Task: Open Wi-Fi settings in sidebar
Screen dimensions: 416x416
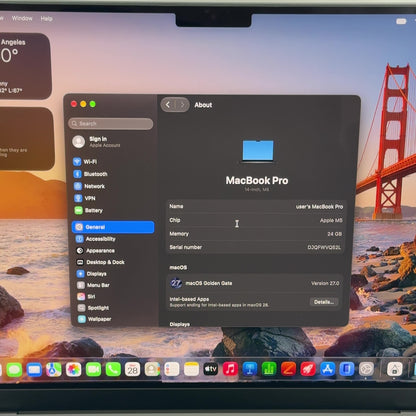Action: point(86,162)
